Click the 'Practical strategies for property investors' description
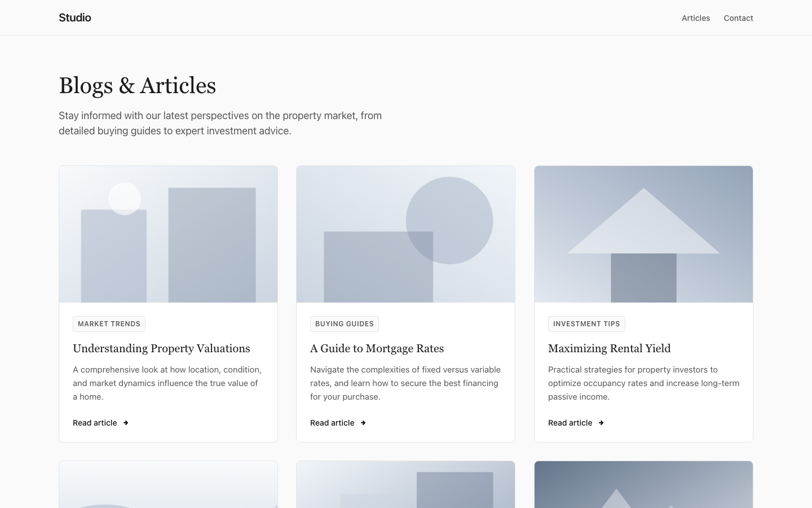812x508 pixels. 643,383
